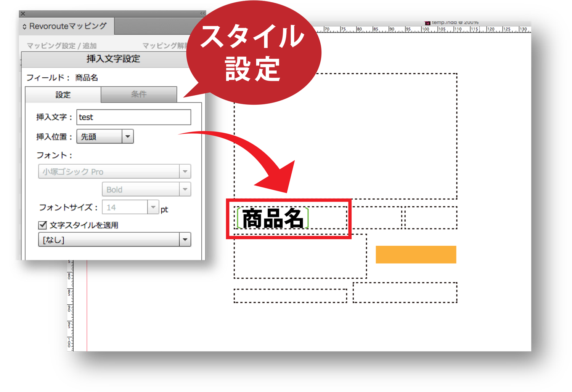This screenshot has width=572, height=392.
Task: Close the Revoroute panel with X icon
Action: (x=23, y=14)
